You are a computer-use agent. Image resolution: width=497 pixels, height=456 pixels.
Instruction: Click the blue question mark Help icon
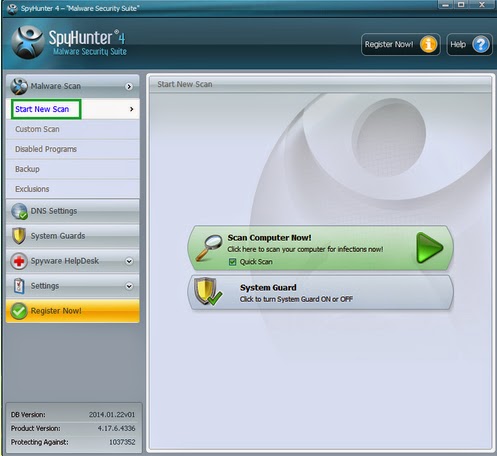(481, 44)
